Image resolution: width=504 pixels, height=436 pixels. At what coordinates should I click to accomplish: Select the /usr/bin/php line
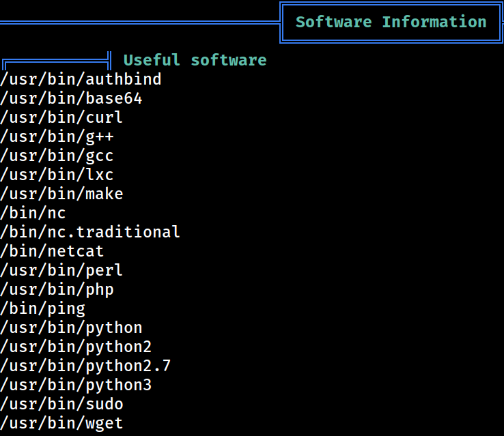click(x=57, y=289)
